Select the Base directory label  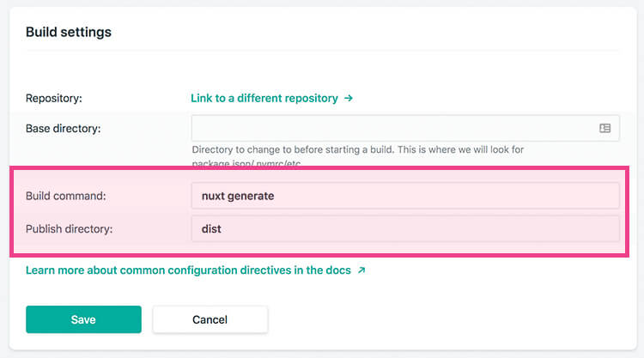click(64, 129)
